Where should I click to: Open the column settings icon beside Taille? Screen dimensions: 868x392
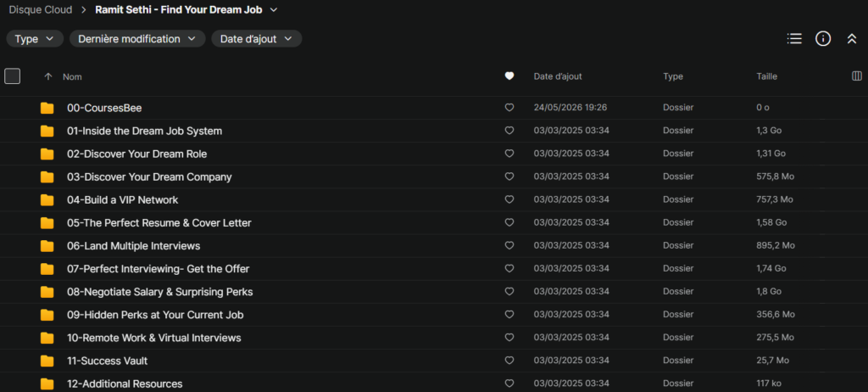tap(856, 76)
